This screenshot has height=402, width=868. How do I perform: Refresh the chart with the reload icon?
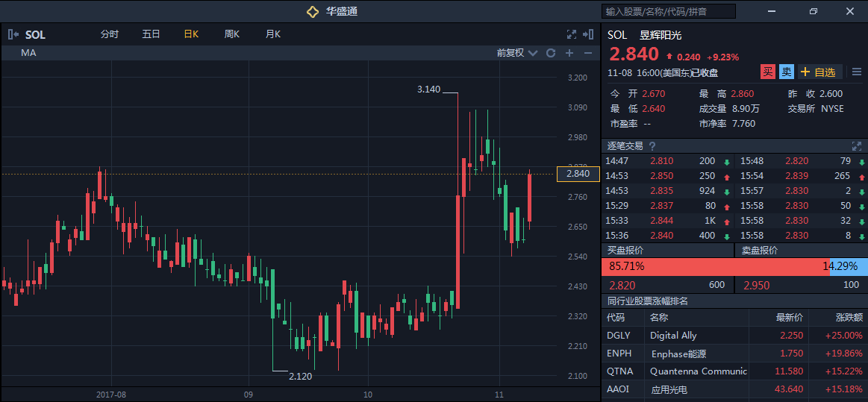[551, 53]
